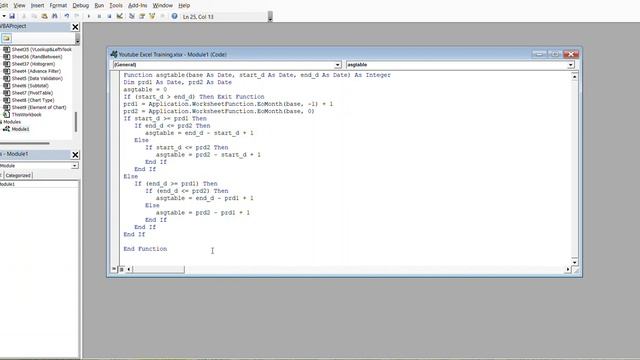
Task: Click the Break pause icon
Action: click(x=99, y=16)
